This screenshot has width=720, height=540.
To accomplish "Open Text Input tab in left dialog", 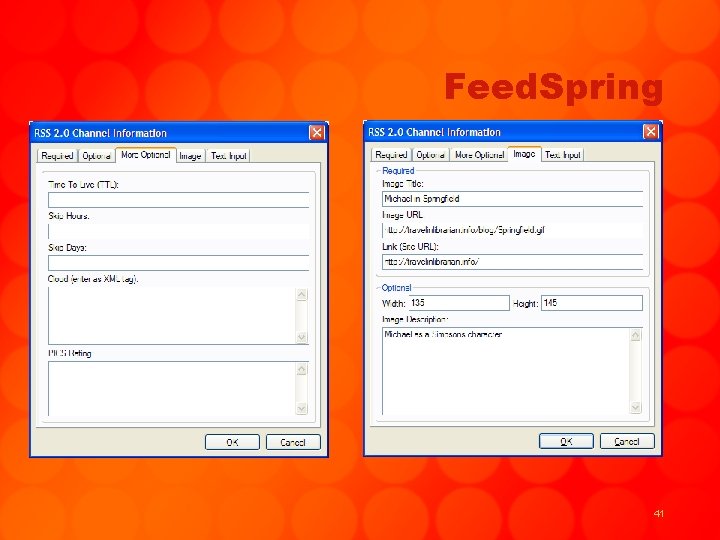I will [228, 156].
